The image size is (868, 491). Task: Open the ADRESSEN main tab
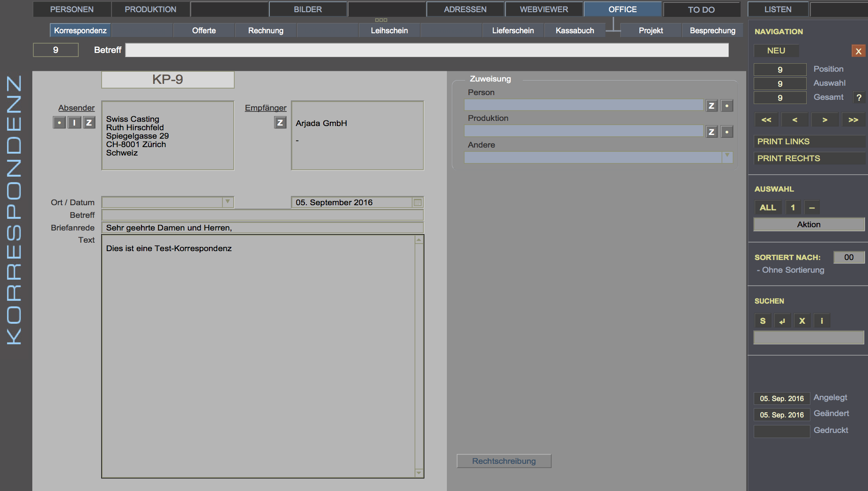tap(465, 9)
